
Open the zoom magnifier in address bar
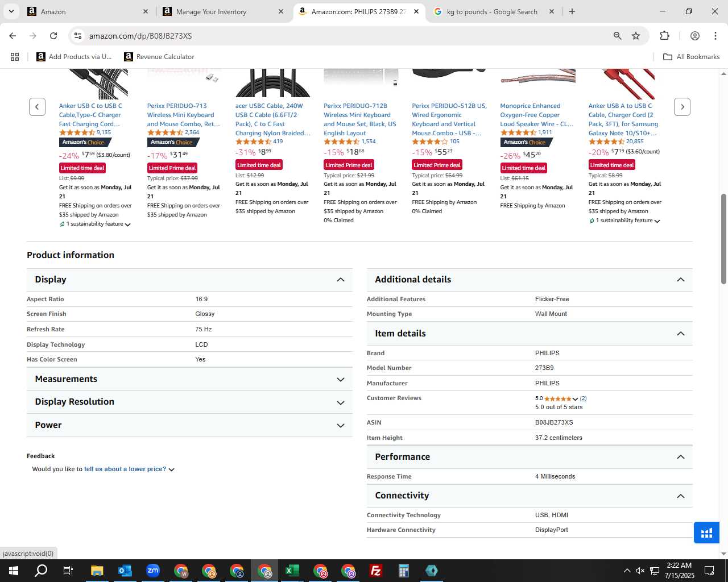617,36
